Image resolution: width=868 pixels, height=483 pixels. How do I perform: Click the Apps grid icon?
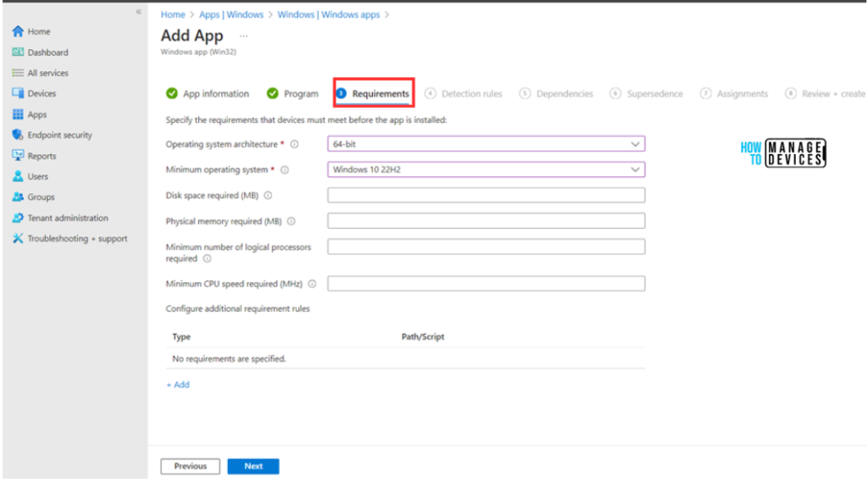click(18, 114)
